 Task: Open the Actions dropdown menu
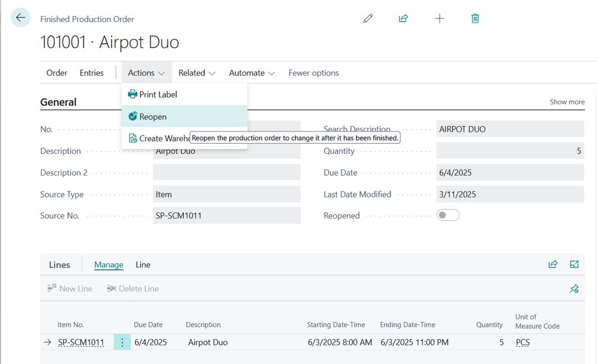(x=147, y=73)
